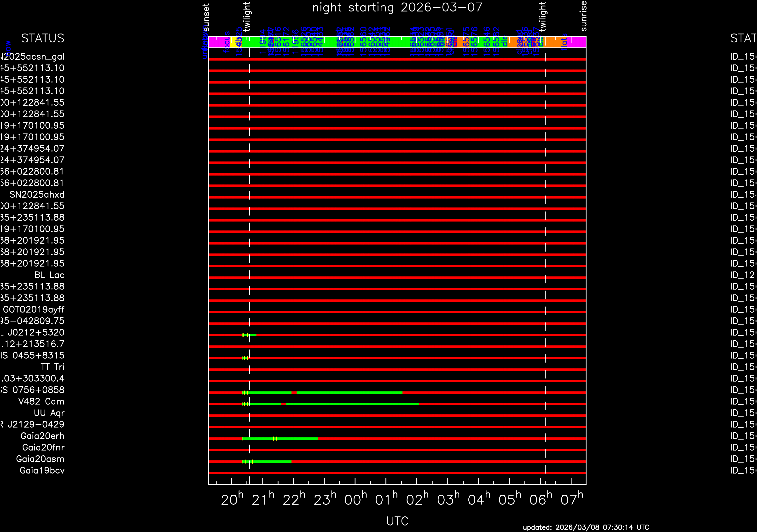Click the ID_12 entry beside BL Lac

coord(742,275)
